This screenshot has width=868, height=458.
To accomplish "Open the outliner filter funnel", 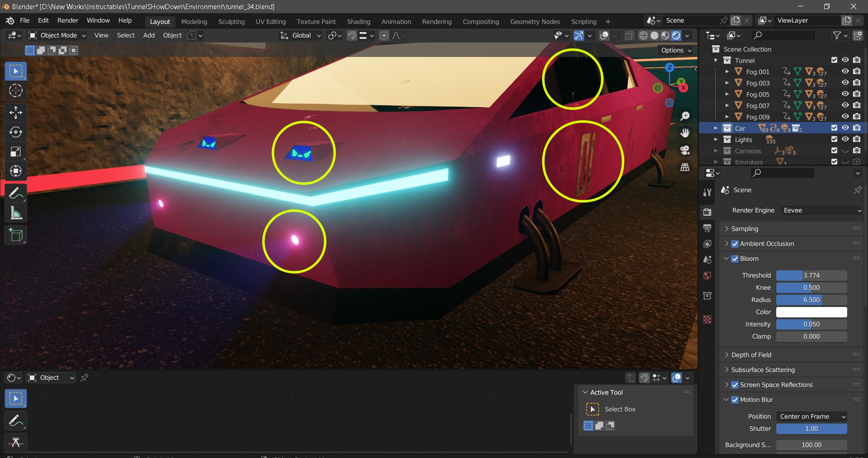I will click(837, 35).
